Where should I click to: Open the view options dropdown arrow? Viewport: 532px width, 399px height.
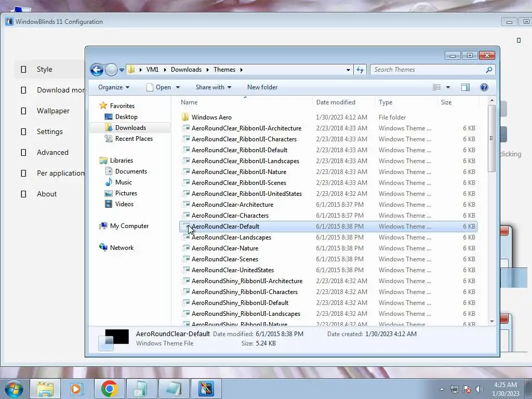click(x=448, y=87)
